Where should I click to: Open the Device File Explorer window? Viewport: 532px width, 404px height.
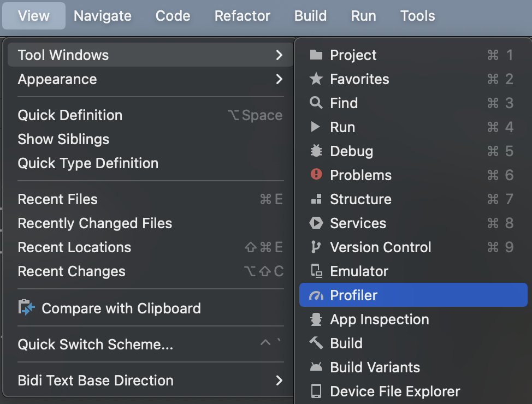coord(395,391)
